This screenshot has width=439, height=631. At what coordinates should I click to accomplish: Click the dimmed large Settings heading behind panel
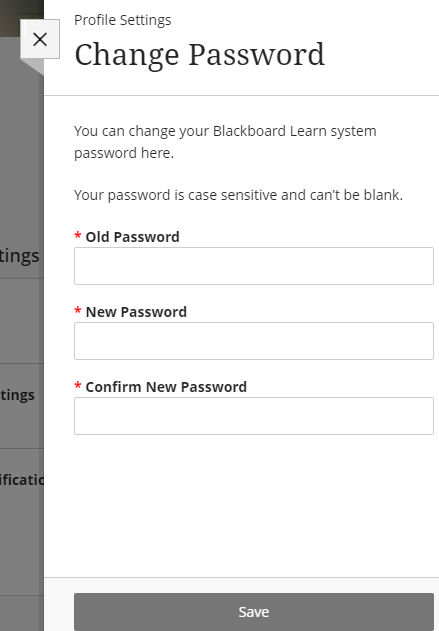point(20,256)
